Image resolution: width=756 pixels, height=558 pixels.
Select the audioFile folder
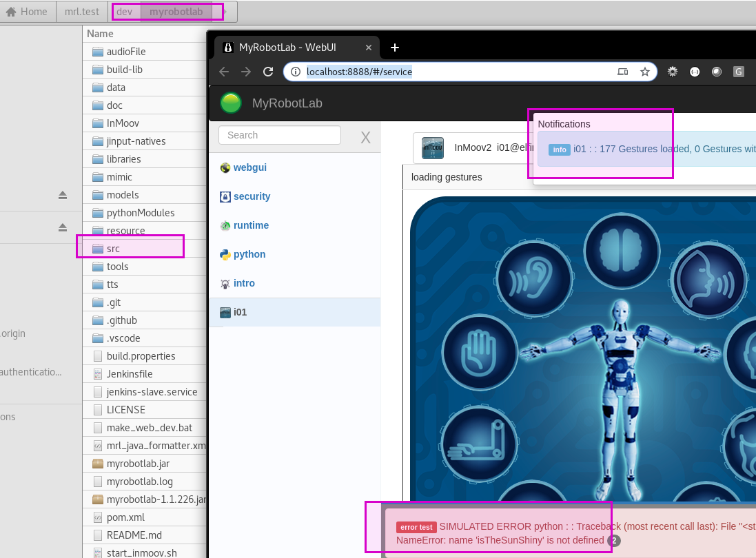click(x=145, y=52)
